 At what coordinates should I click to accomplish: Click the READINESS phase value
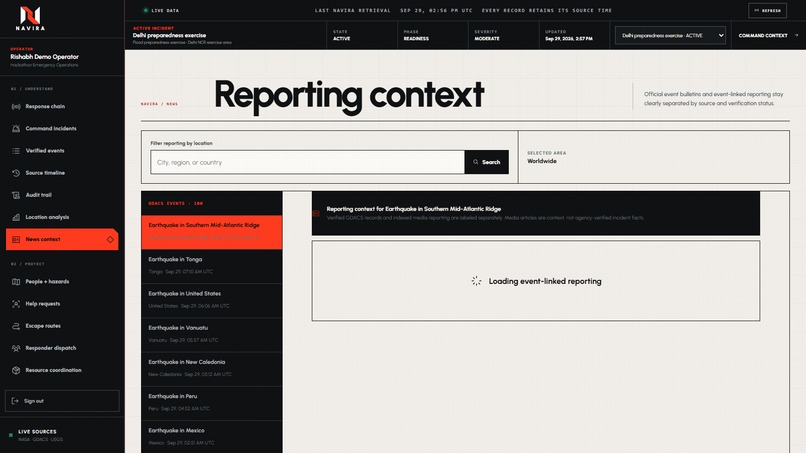click(416, 39)
